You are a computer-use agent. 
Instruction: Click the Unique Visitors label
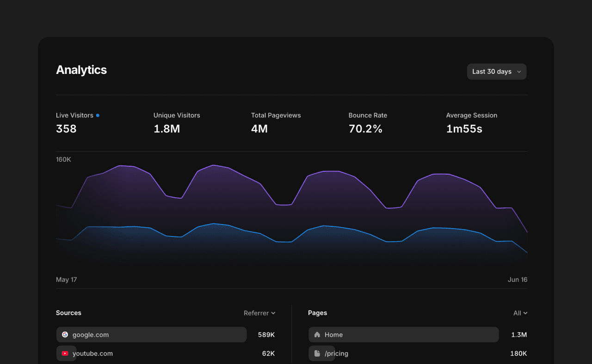pyautogui.click(x=177, y=115)
